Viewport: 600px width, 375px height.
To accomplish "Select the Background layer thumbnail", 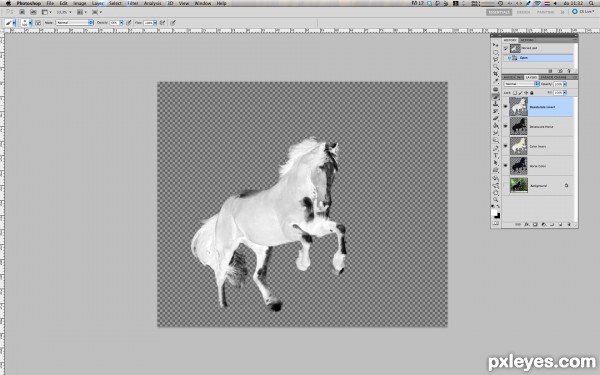I will 519,185.
